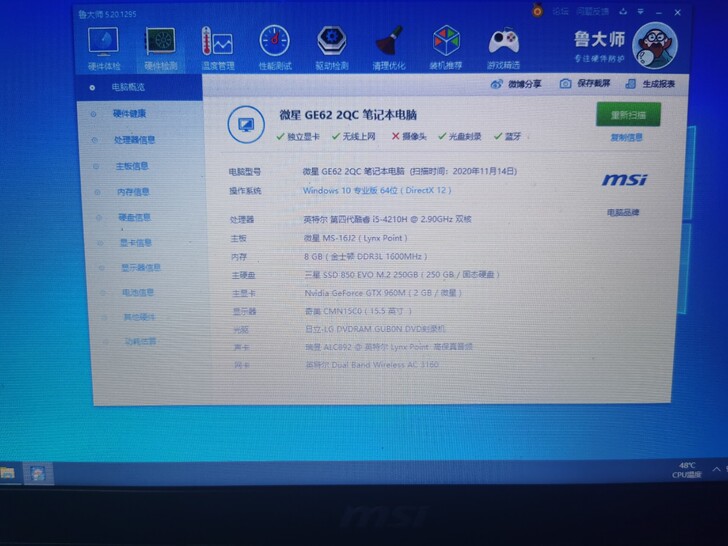Open 游戏精选 gamepad icon
Screen dimensions: 728x546
point(503,49)
